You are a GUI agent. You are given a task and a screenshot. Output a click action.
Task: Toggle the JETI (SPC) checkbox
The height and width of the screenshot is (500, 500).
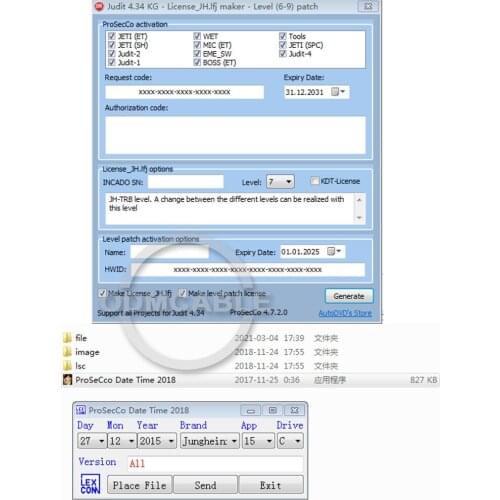(x=283, y=45)
